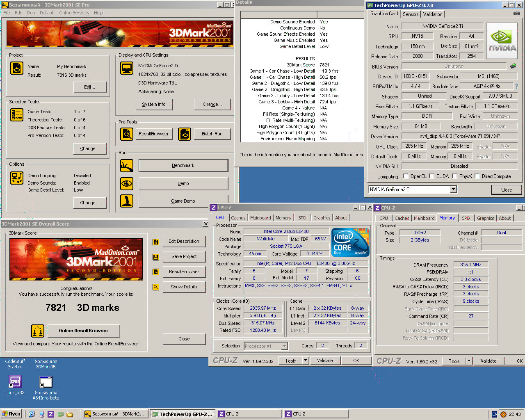Click the Display and CPU Settings monitor icon

click(127, 68)
